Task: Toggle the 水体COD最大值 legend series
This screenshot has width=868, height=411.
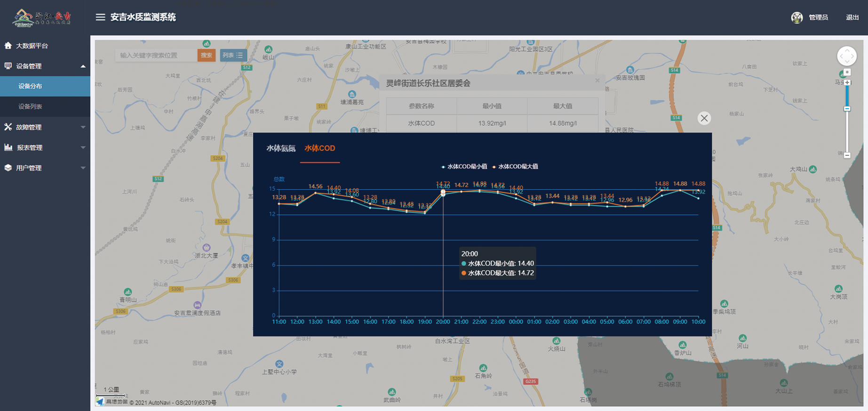Action: pos(515,167)
